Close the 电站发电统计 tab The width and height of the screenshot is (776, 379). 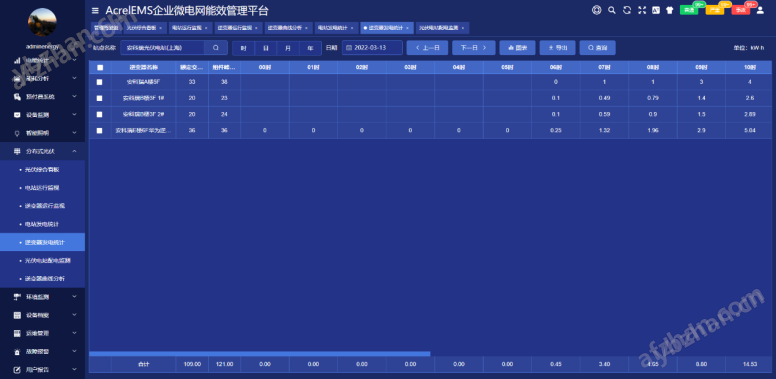pos(352,28)
